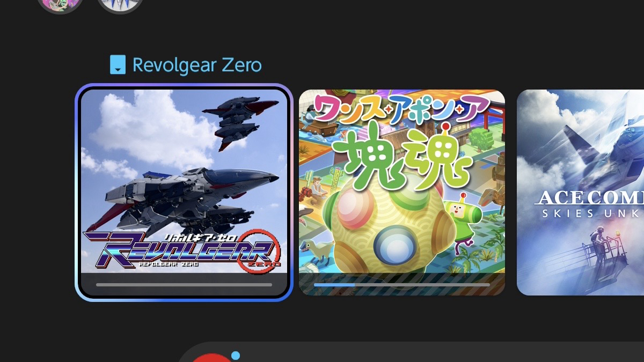Click the ACE COMBAT title text on tile

[x=589, y=197]
